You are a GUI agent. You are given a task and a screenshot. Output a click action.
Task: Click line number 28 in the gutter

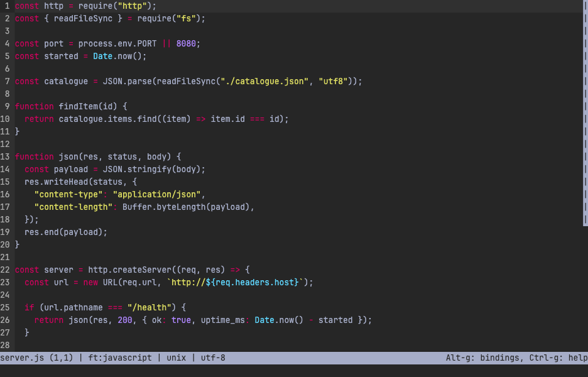pyautogui.click(x=5, y=346)
